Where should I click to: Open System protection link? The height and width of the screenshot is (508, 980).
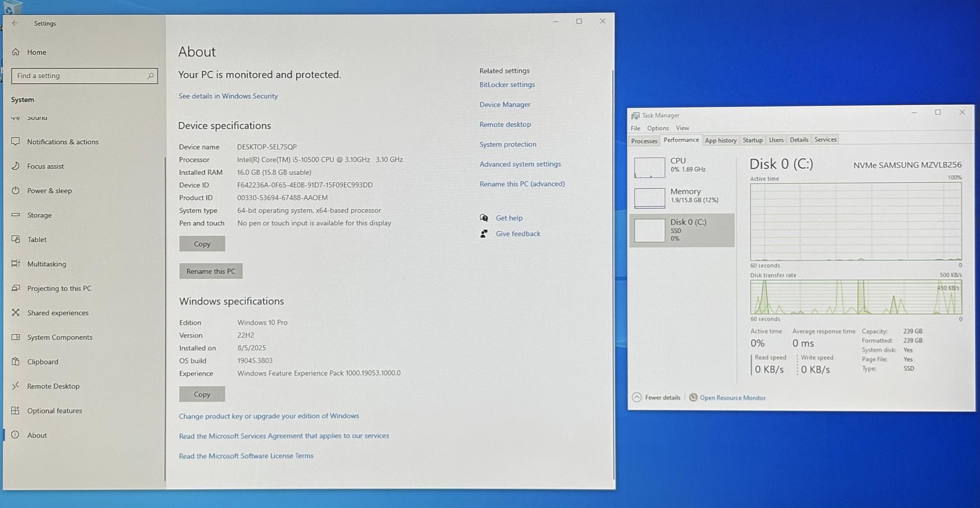pyautogui.click(x=508, y=144)
